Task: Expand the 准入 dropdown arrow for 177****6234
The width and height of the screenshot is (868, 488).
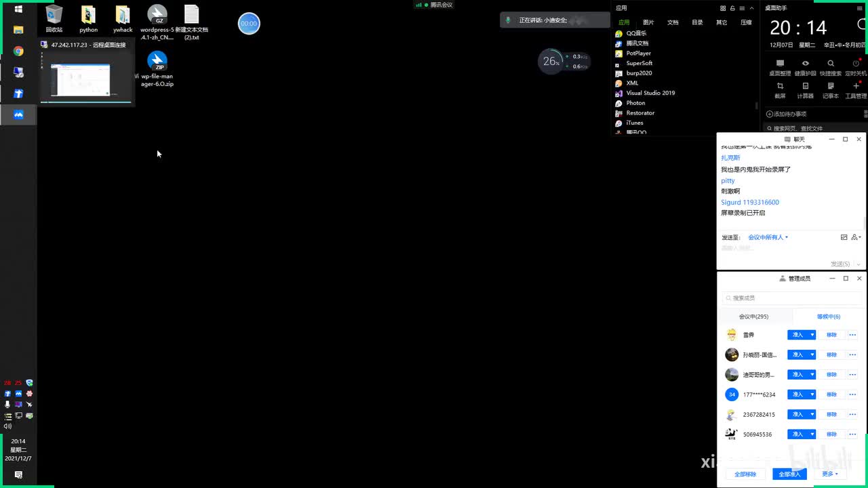Action: [x=812, y=394]
